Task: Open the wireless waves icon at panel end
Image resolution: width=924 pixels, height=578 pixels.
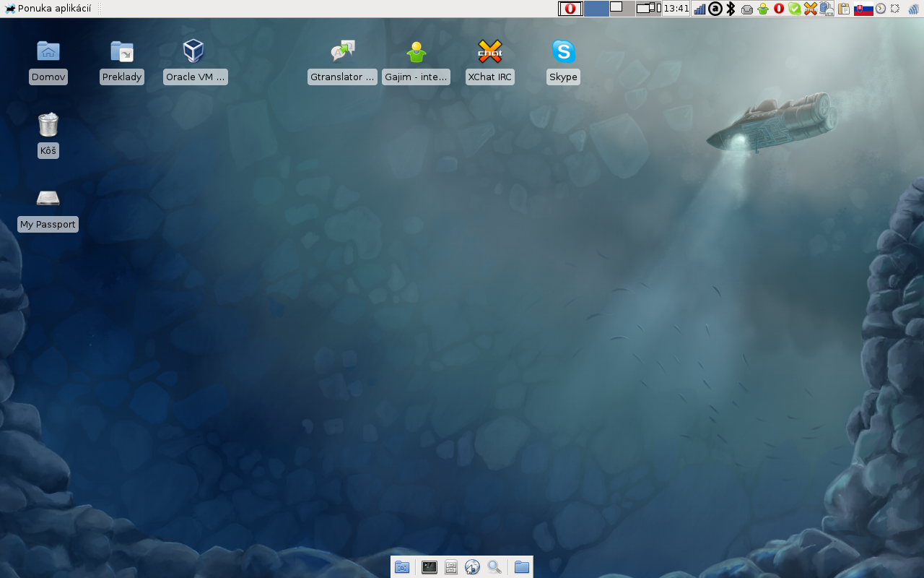Action: pos(914,9)
